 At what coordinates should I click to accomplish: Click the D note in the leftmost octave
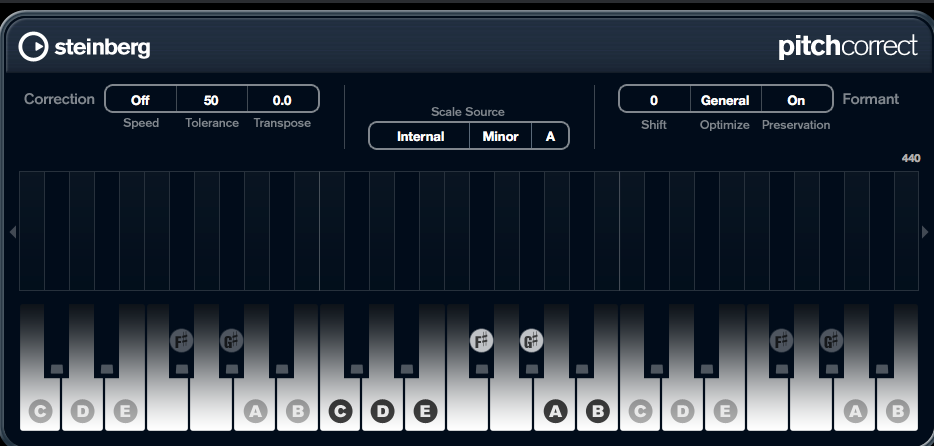tap(83, 411)
